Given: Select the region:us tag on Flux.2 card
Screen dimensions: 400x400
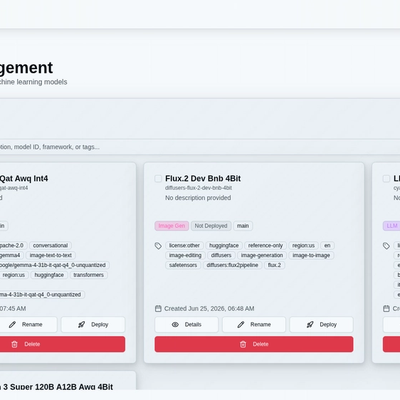Looking at the screenshot, I should coord(303,246).
